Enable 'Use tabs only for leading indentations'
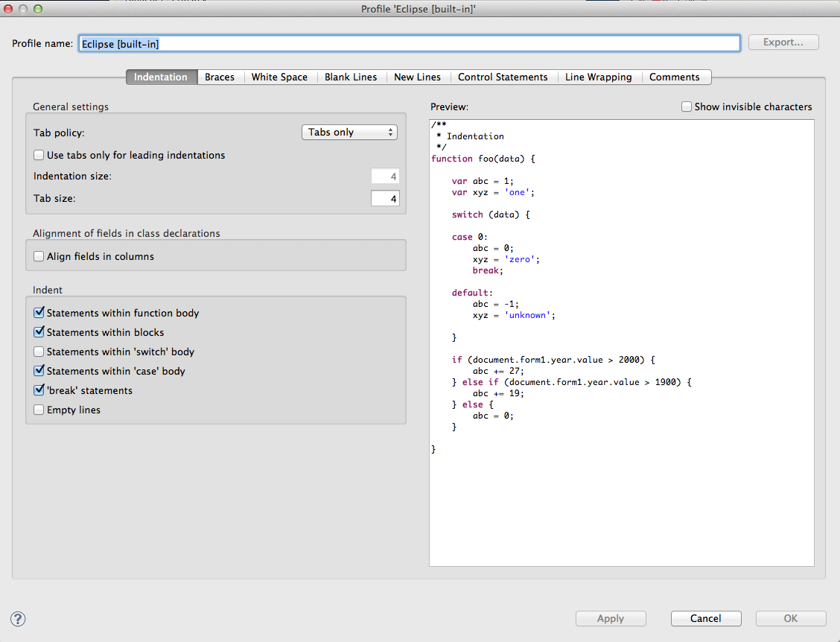Screen dimensions: 840x642 click(39, 156)
